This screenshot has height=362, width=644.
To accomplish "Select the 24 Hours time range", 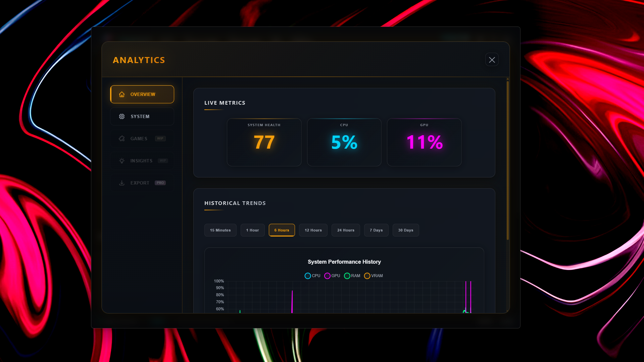I will click(345, 230).
